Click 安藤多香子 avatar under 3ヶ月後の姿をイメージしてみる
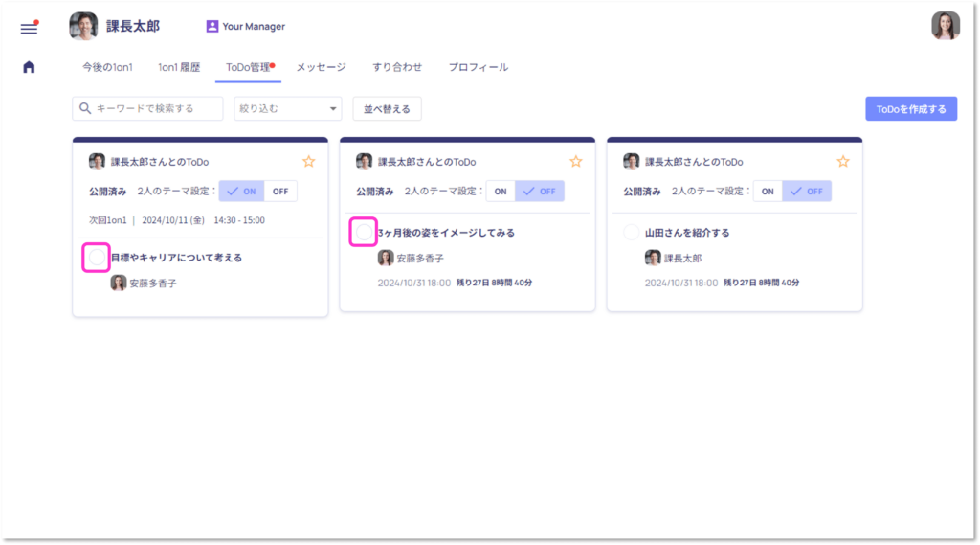The height and width of the screenshot is (545, 980). coord(386,258)
